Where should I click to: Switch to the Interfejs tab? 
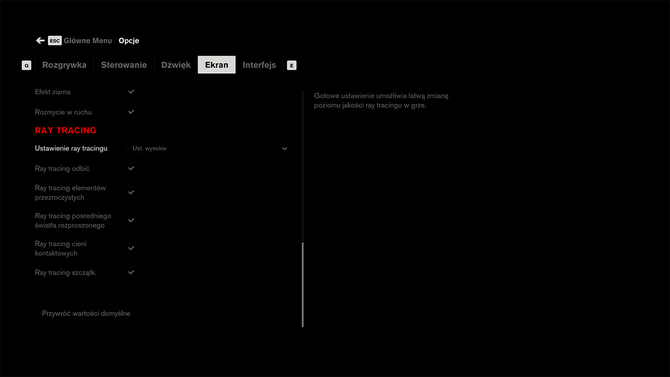point(259,65)
